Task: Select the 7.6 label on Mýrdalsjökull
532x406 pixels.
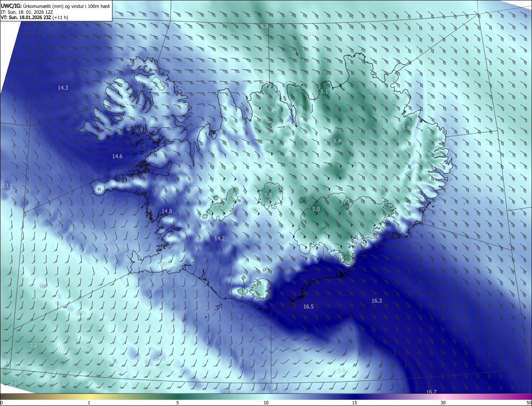Action: [256, 288]
